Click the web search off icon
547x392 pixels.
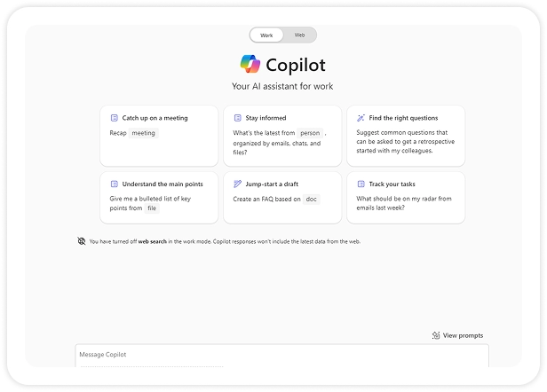point(82,241)
